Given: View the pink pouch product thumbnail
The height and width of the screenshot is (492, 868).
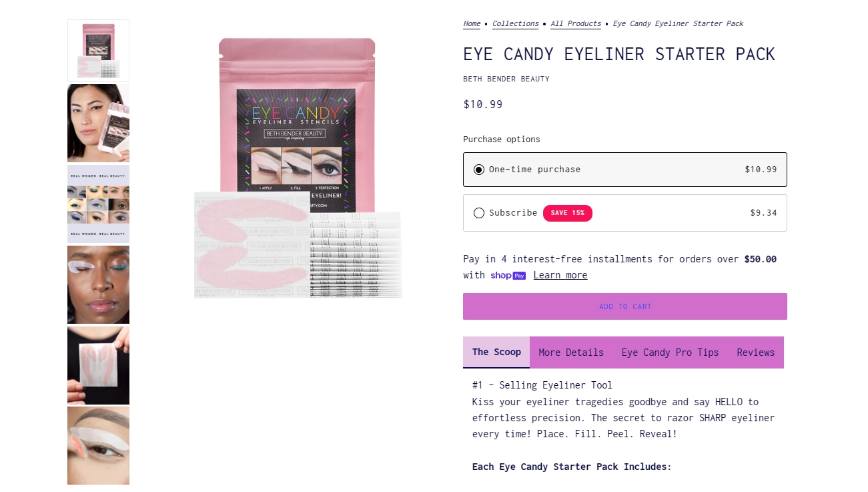Looking at the screenshot, I should coord(98,51).
